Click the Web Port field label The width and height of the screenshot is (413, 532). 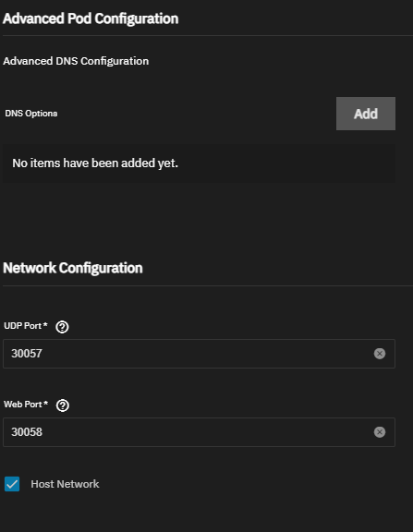click(x=23, y=405)
